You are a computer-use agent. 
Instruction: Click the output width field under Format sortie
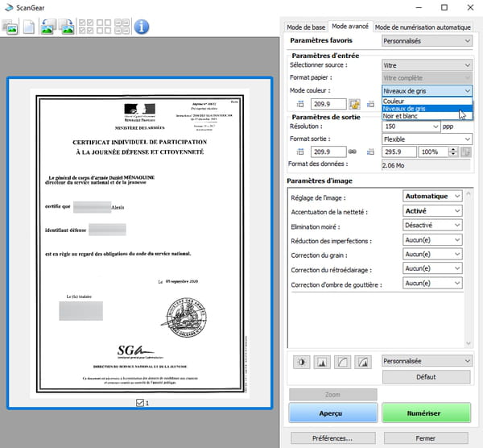point(328,151)
